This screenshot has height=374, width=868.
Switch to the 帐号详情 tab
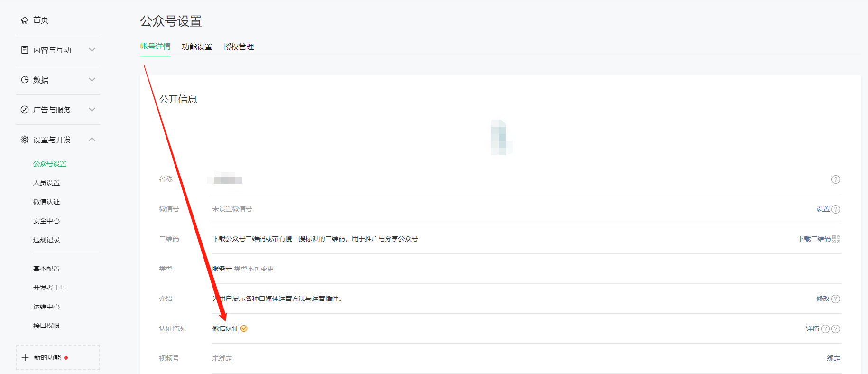(x=155, y=47)
